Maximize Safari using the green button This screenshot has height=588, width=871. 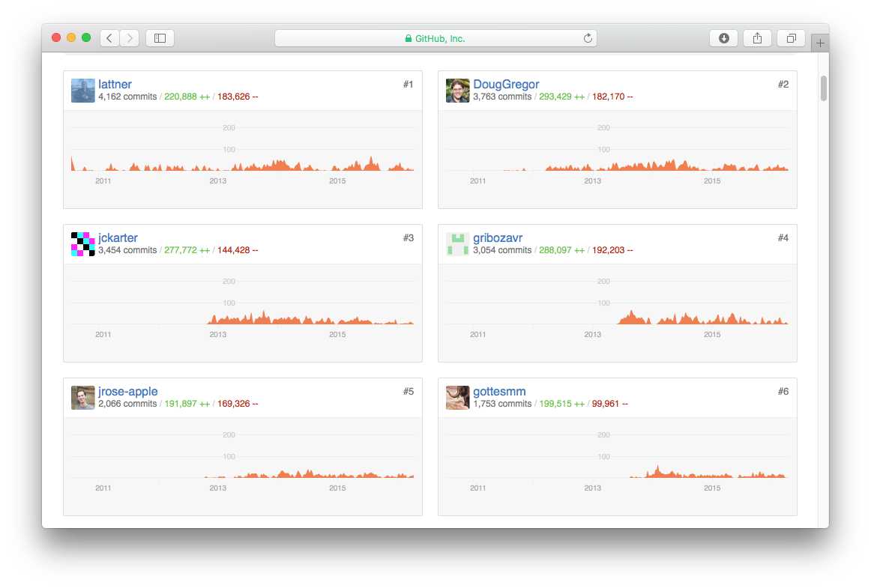click(x=86, y=37)
